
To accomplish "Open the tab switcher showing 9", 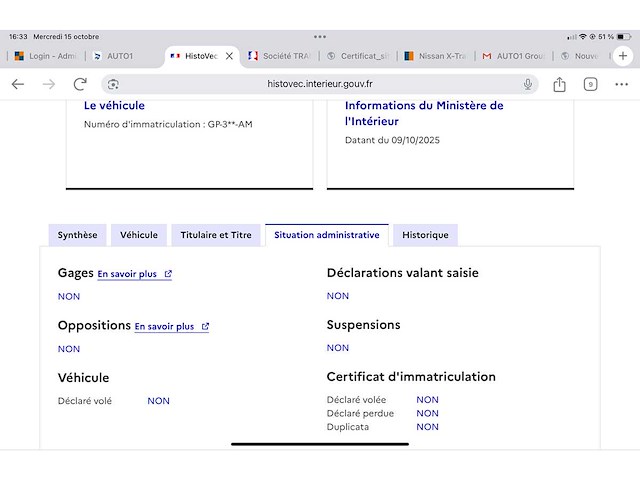I will [x=591, y=84].
